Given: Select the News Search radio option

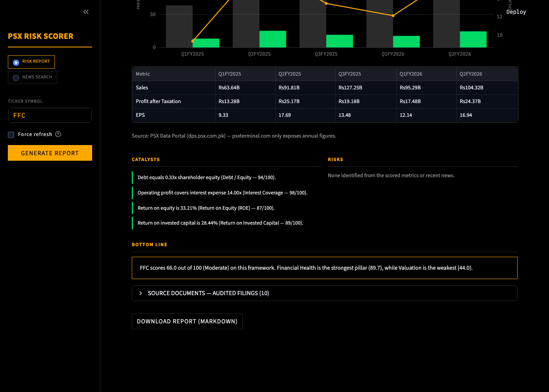Looking at the screenshot, I should pyautogui.click(x=33, y=77).
